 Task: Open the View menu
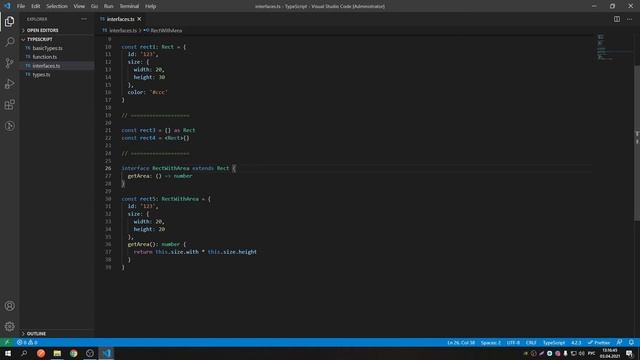click(x=79, y=6)
